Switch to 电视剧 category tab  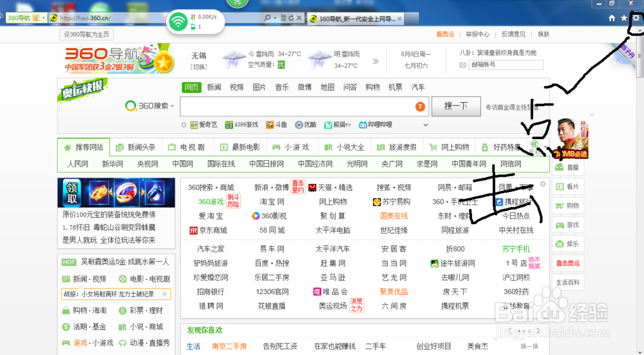click(187, 147)
